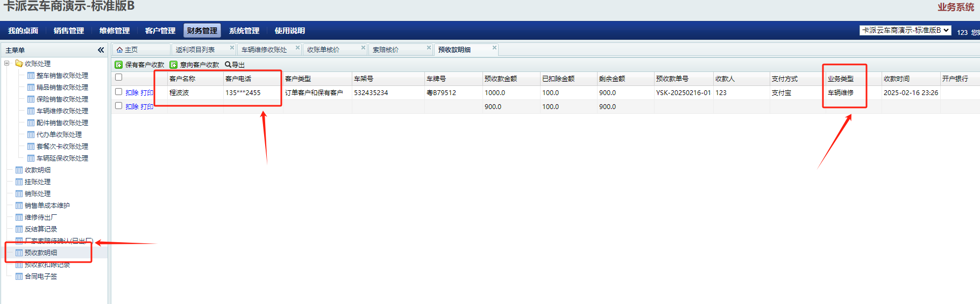The image size is (980, 304).
Task: Check the row checkbox for 程波波
Action: [119, 92]
